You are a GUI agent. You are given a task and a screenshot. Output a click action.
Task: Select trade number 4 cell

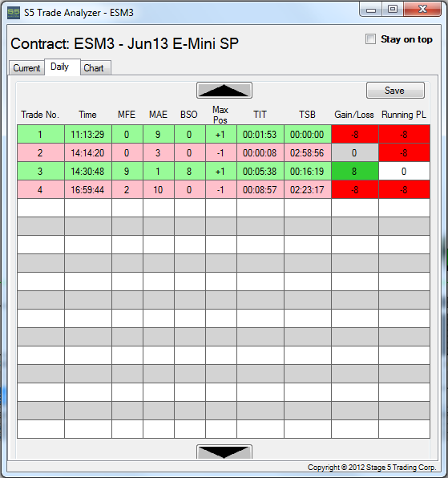pos(41,189)
